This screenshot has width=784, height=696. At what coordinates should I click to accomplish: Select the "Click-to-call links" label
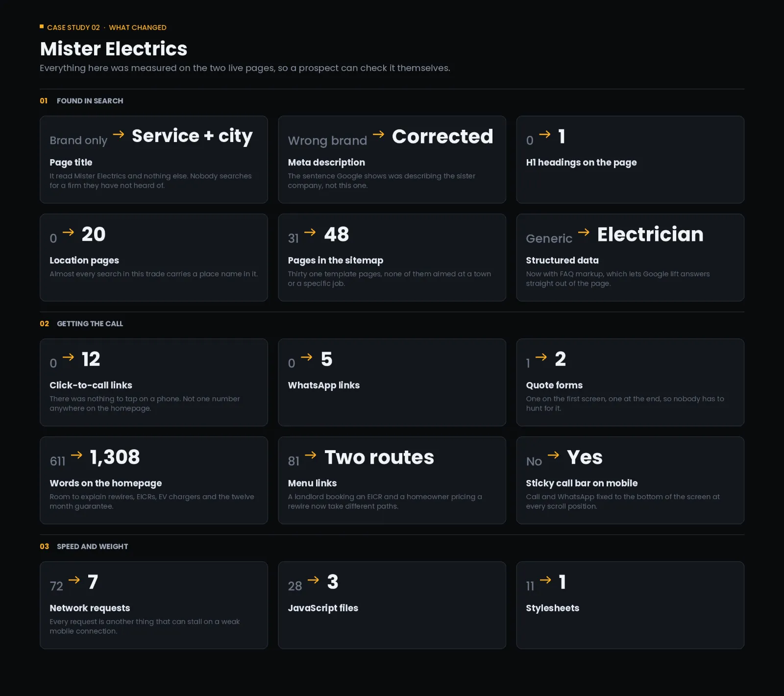(x=91, y=385)
